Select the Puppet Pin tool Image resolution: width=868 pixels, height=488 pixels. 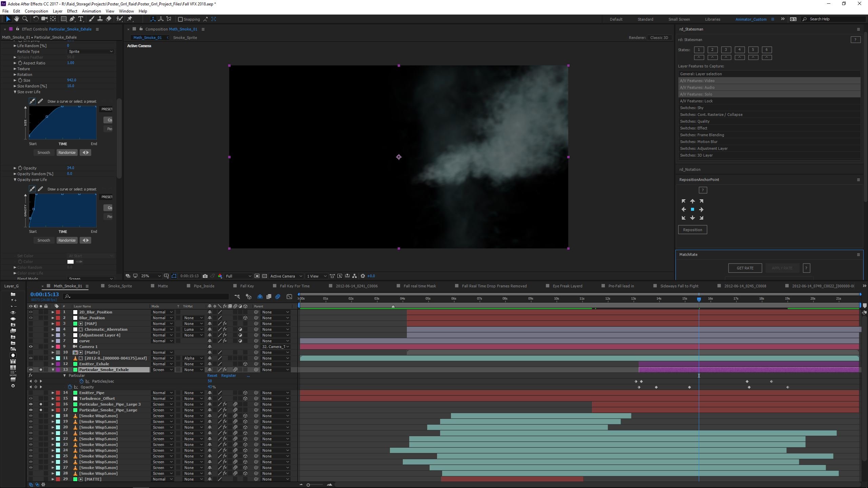click(130, 19)
